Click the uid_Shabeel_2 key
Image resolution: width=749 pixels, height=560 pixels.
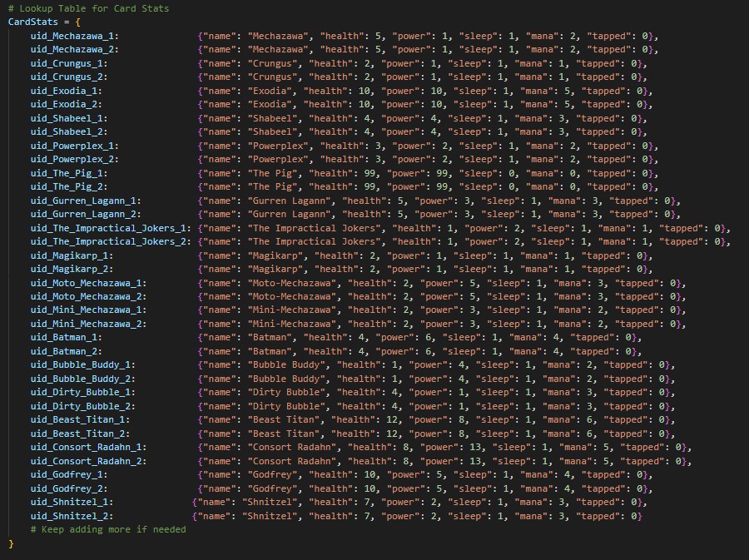click(68, 131)
